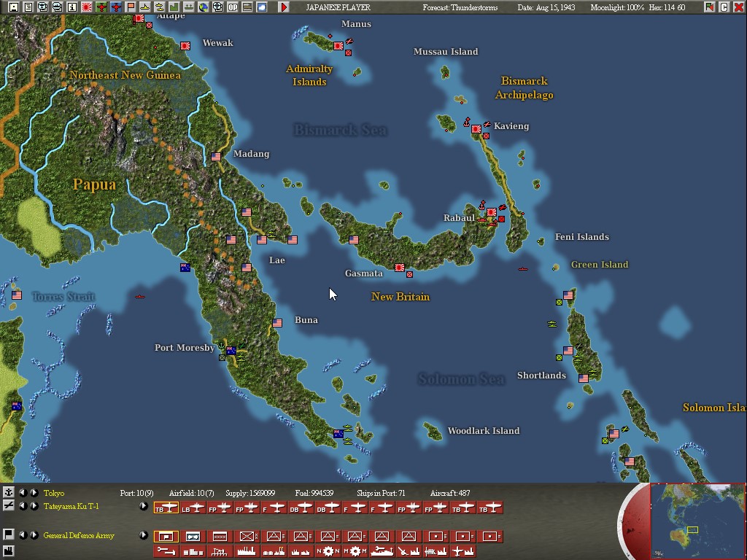Click the crosshair target toolbar icon
Viewport: 747px width, 560px height.
217,7
